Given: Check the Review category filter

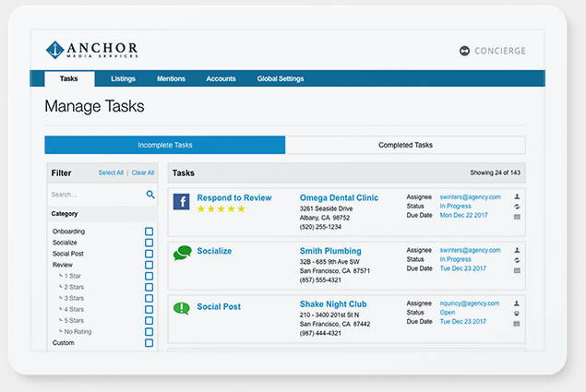Looking at the screenshot, I should coord(149,265).
